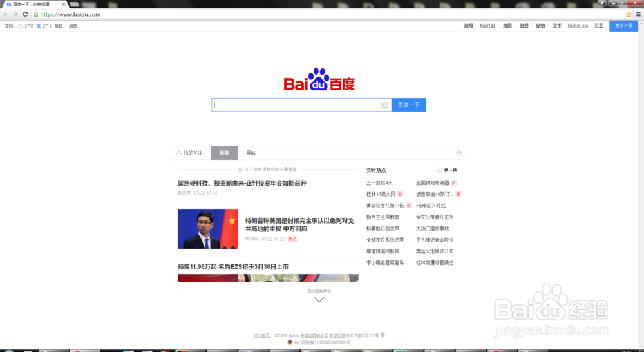Click the 热点 tag on the 环球网 article
644x352 pixels.
pos(292,239)
